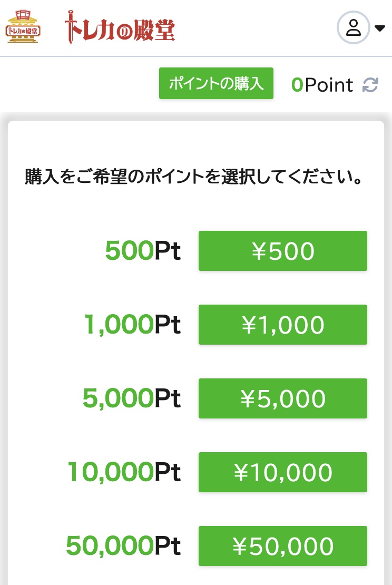Pick the ¥10,000 purchase button
The height and width of the screenshot is (585, 392).
tap(283, 472)
